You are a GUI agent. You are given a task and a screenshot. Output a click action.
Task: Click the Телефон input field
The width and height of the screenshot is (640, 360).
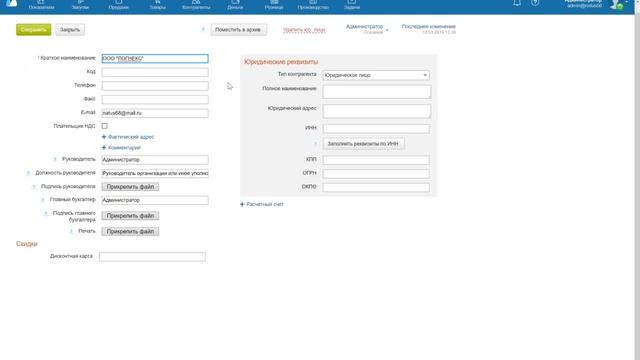(x=155, y=86)
